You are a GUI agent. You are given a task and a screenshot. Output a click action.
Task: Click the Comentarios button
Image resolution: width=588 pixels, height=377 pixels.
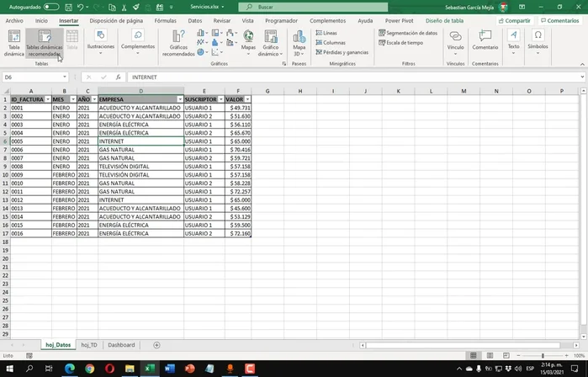[x=560, y=21]
